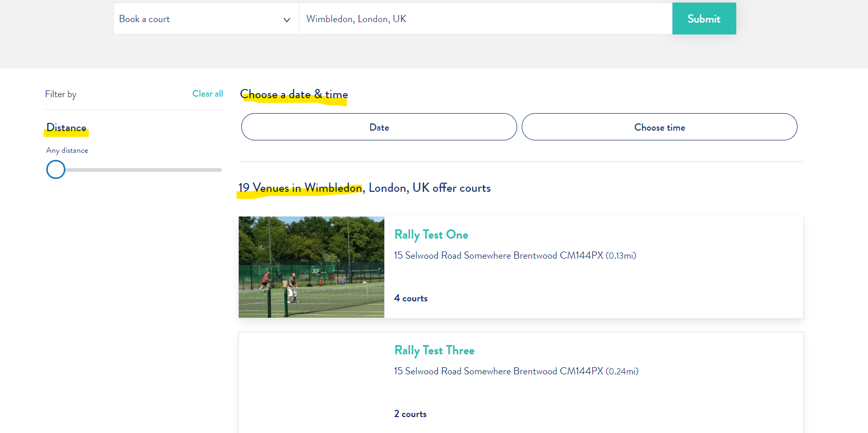Open the Date picker
The width and height of the screenshot is (868, 433).
[379, 127]
